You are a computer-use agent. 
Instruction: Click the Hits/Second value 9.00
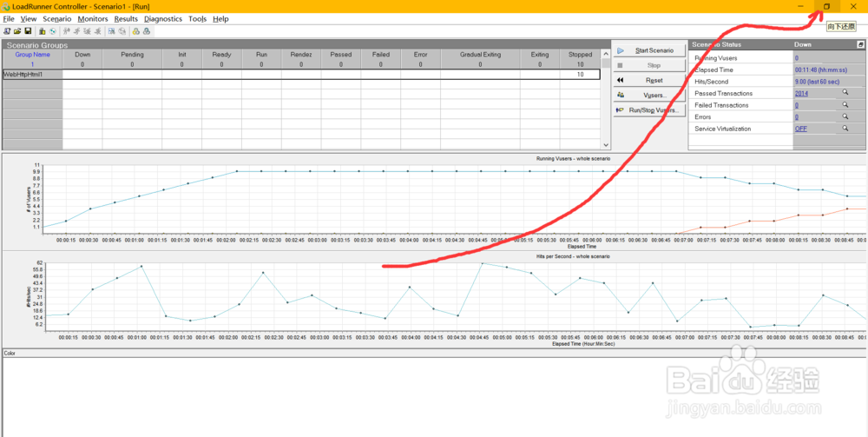817,82
